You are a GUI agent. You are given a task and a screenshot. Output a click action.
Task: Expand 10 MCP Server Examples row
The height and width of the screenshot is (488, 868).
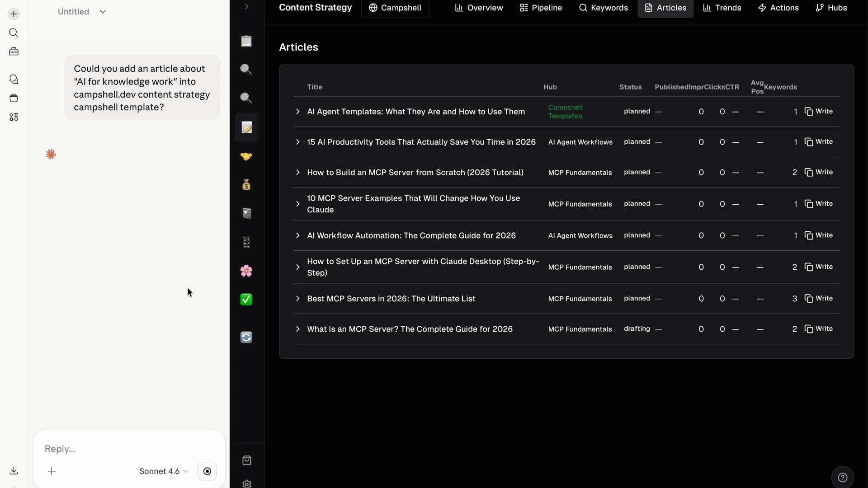[x=297, y=204]
